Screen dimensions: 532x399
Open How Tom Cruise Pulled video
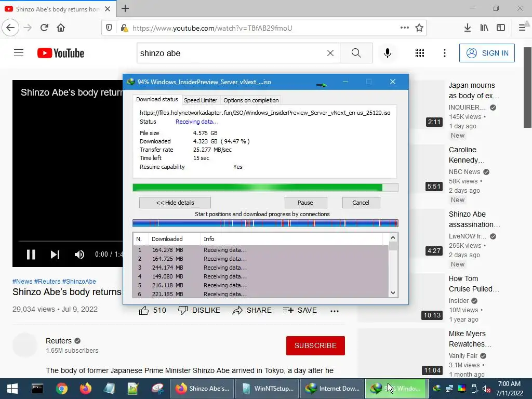coord(474,284)
